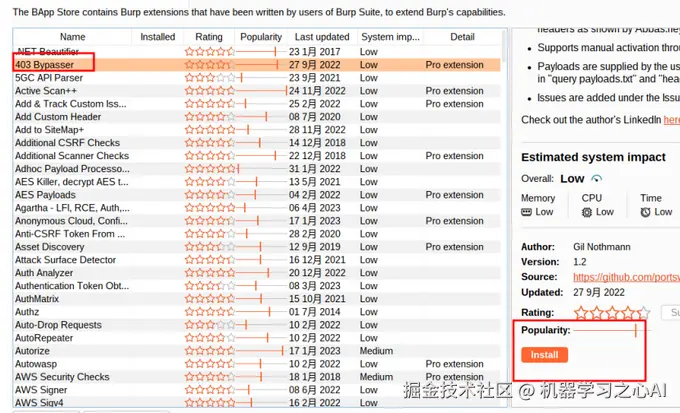The width and height of the screenshot is (680, 413).
Task: Select the Authentication Token Obt... extension
Action: (257, 285)
